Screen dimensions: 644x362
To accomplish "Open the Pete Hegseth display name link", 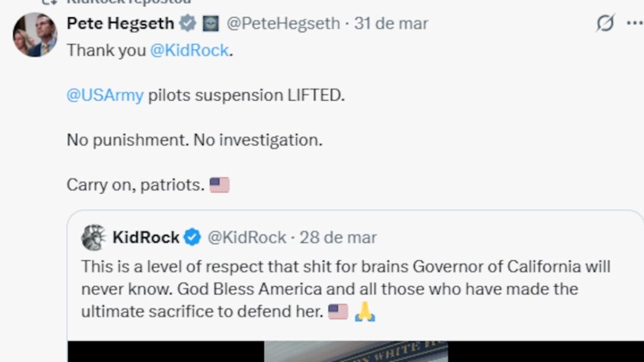I will [120, 23].
